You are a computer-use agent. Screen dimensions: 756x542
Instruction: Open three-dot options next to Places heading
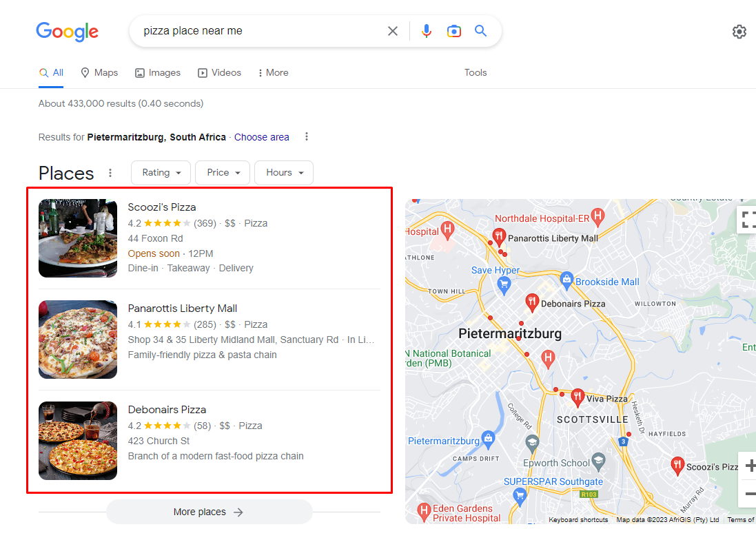point(110,173)
